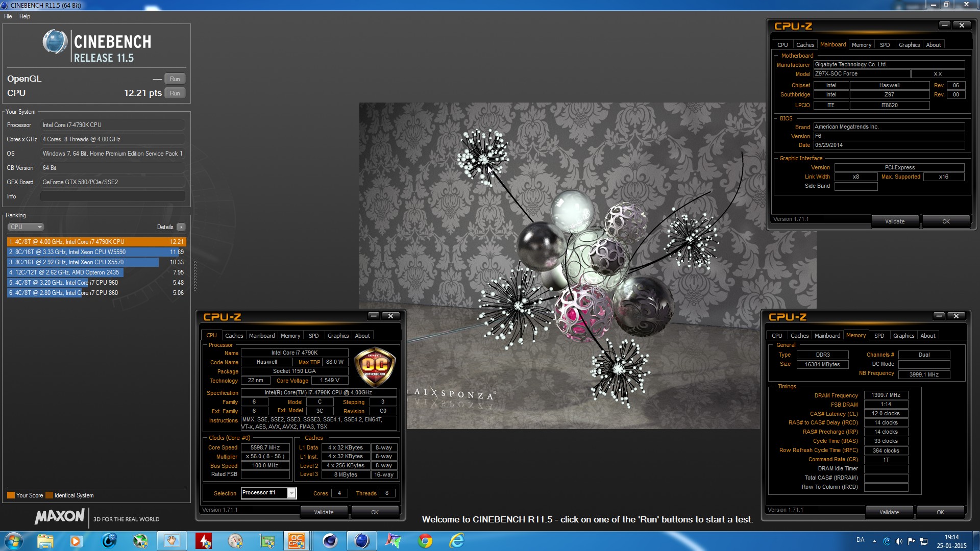Screen dimensions: 980x551
Task: Open About tab in CPU-Z Mainboard window
Action: coord(934,45)
